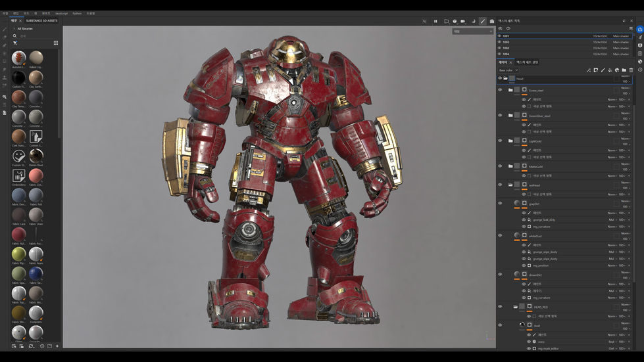This screenshot has width=644, height=362.
Task: Click the search magnifier in assets panel
Action: coord(14,35)
